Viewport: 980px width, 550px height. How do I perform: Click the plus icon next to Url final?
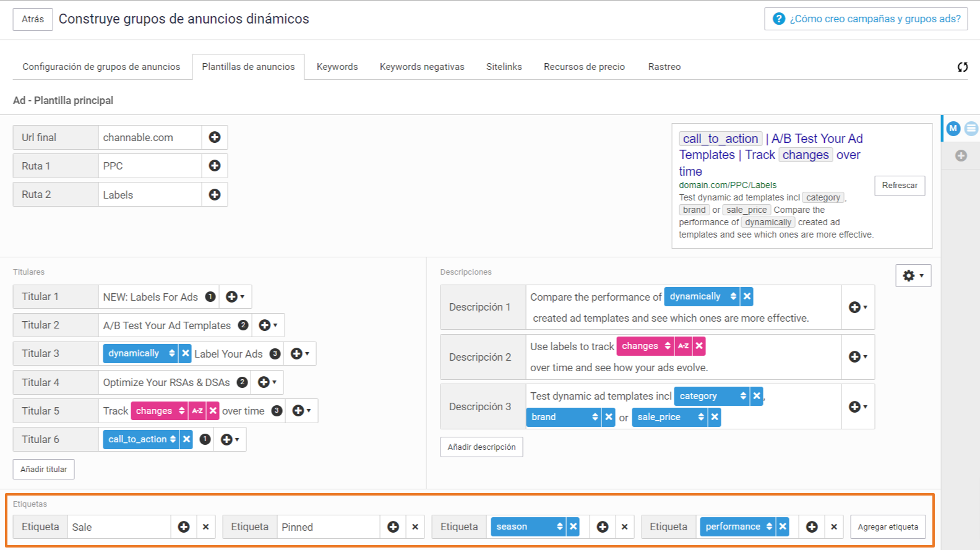point(215,137)
